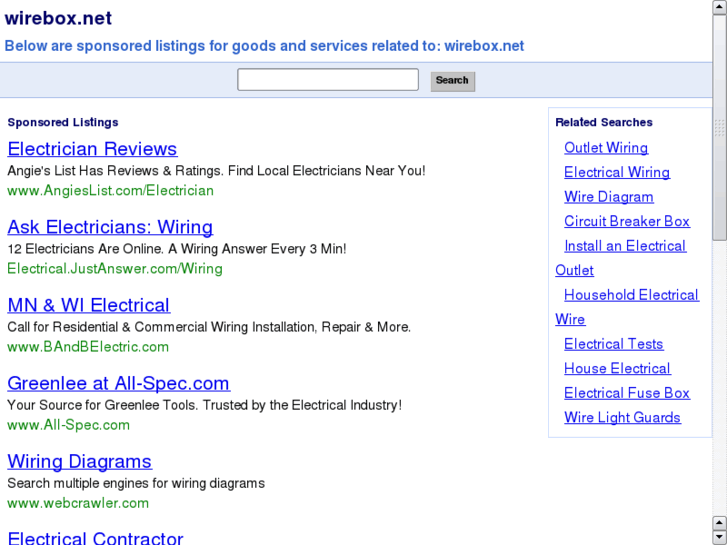Select the Install an Electrical Outlet link
Viewport: 727px width, 545px height.
click(x=625, y=246)
